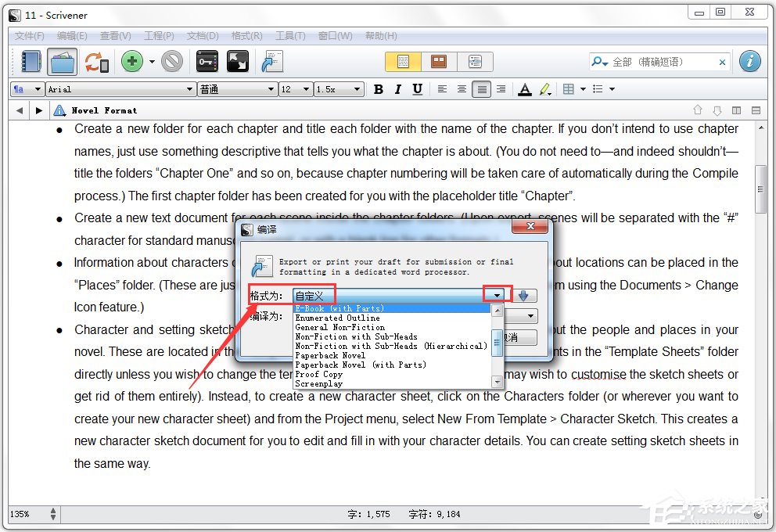Open the Collections toolbar icon
This screenshot has width=776, height=532.
click(x=62, y=62)
